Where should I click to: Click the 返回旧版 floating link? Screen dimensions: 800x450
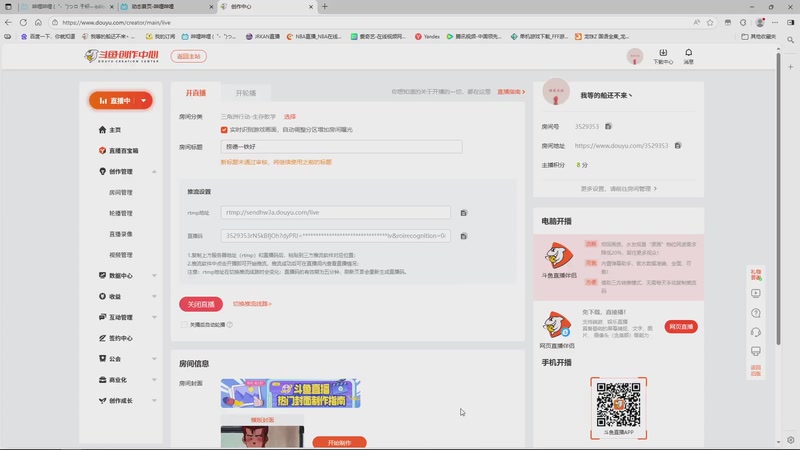click(x=756, y=370)
